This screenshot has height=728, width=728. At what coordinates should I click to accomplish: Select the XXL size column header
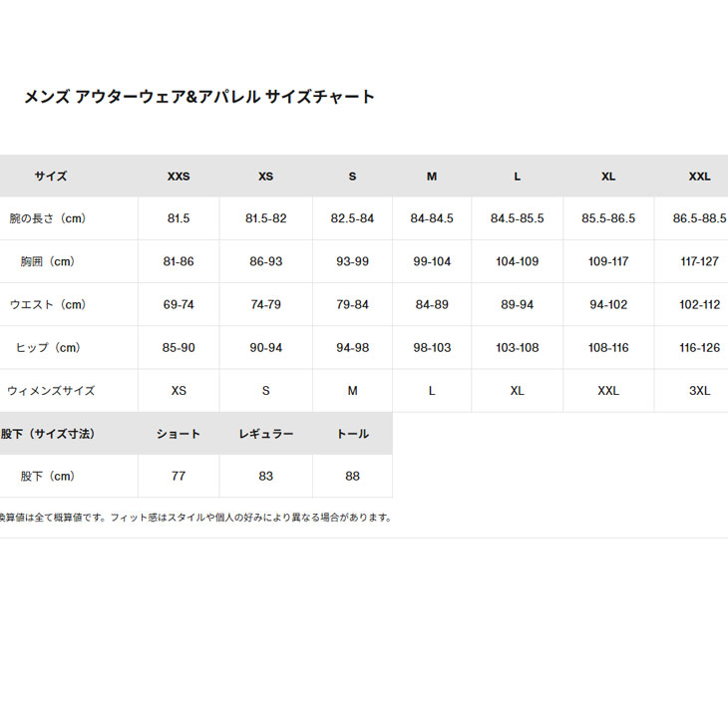point(699,177)
